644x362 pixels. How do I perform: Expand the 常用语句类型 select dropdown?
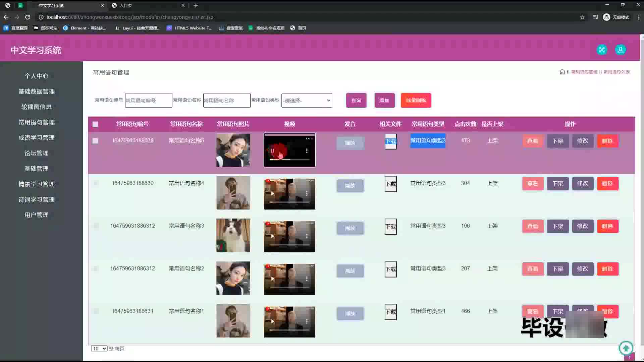tap(307, 101)
